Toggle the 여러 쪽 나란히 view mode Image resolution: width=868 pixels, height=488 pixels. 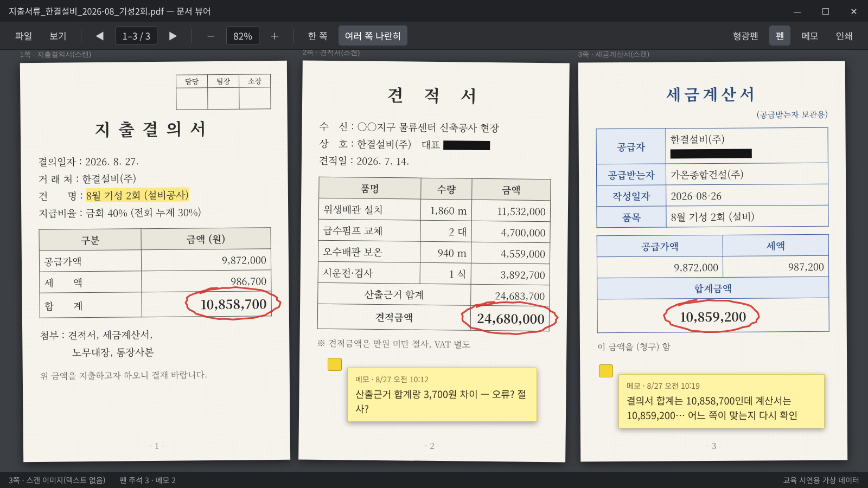tap(373, 36)
